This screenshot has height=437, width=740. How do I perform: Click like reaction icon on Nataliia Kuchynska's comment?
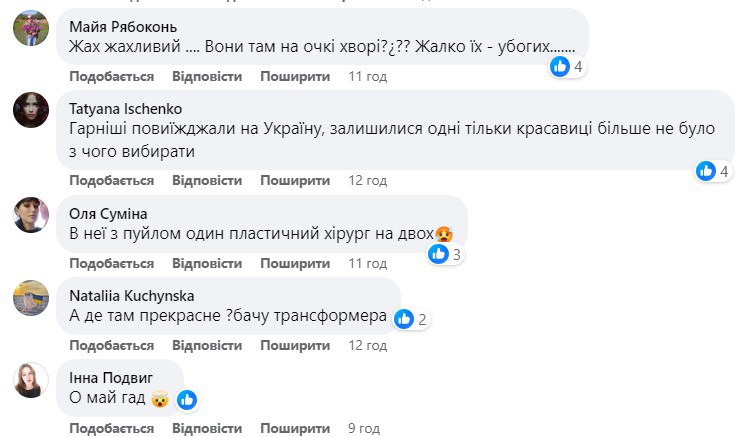pyautogui.click(x=404, y=319)
